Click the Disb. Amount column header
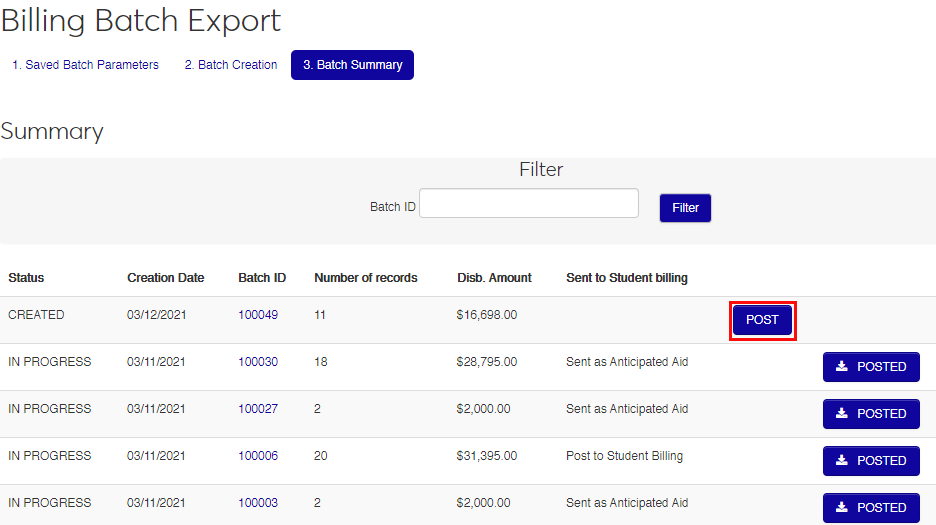The width and height of the screenshot is (936, 525). pos(494,278)
